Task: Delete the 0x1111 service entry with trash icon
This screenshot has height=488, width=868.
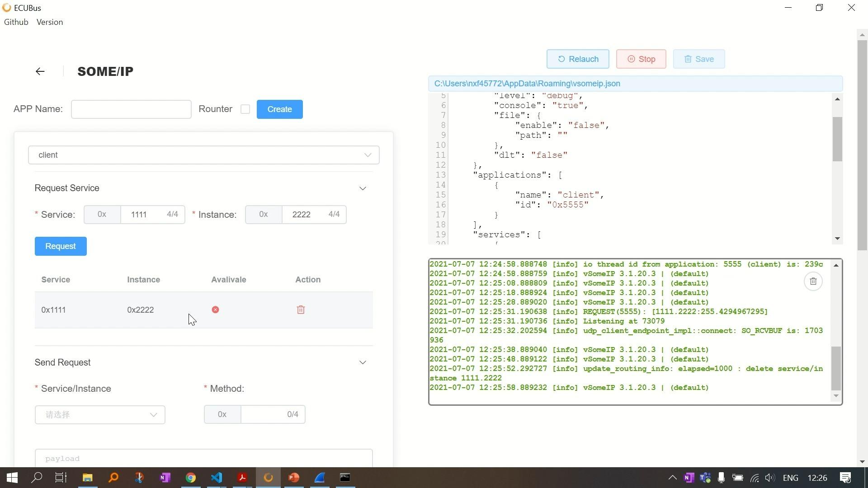Action: 301,310
